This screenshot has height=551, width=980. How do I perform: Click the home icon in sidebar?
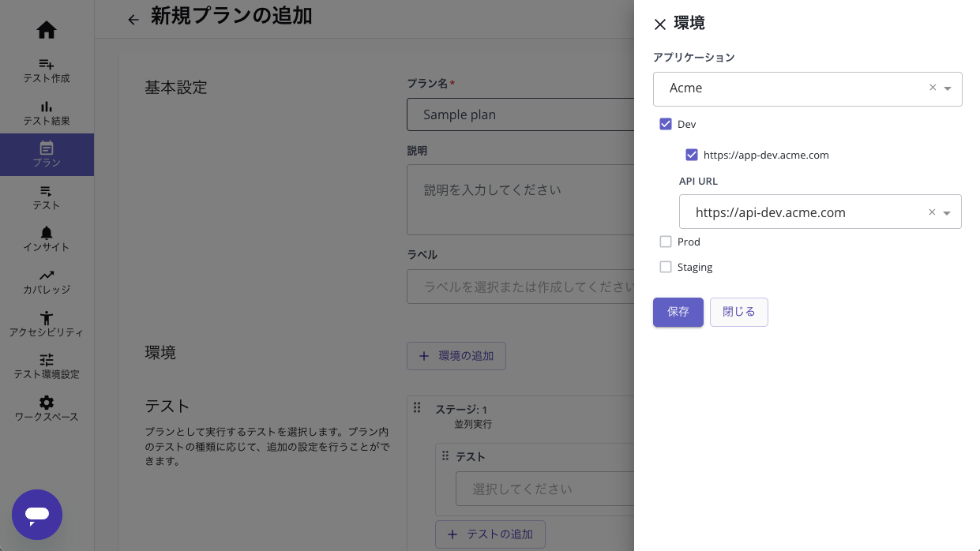47,30
